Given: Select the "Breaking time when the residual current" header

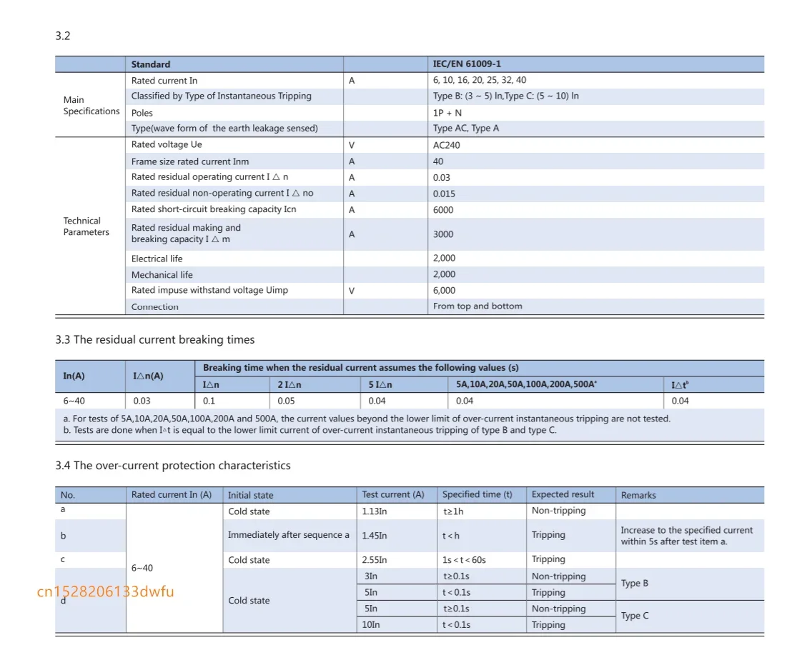Looking at the screenshot, I should (360, 368).
